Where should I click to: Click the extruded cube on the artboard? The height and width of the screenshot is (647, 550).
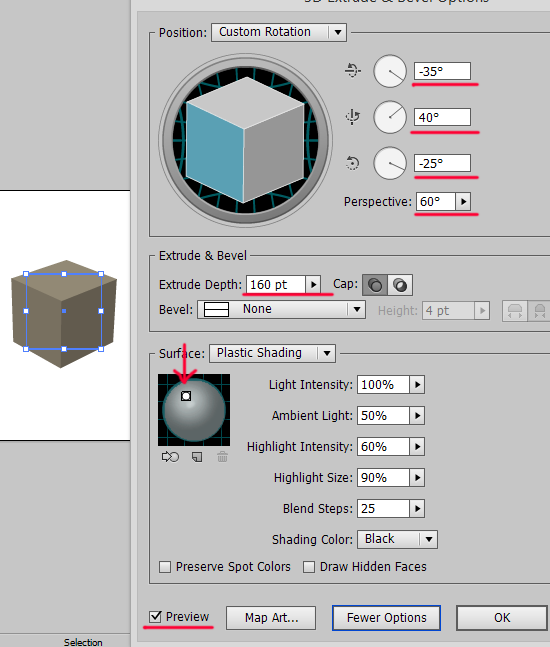pyautogui.click(x=64, y=314)
